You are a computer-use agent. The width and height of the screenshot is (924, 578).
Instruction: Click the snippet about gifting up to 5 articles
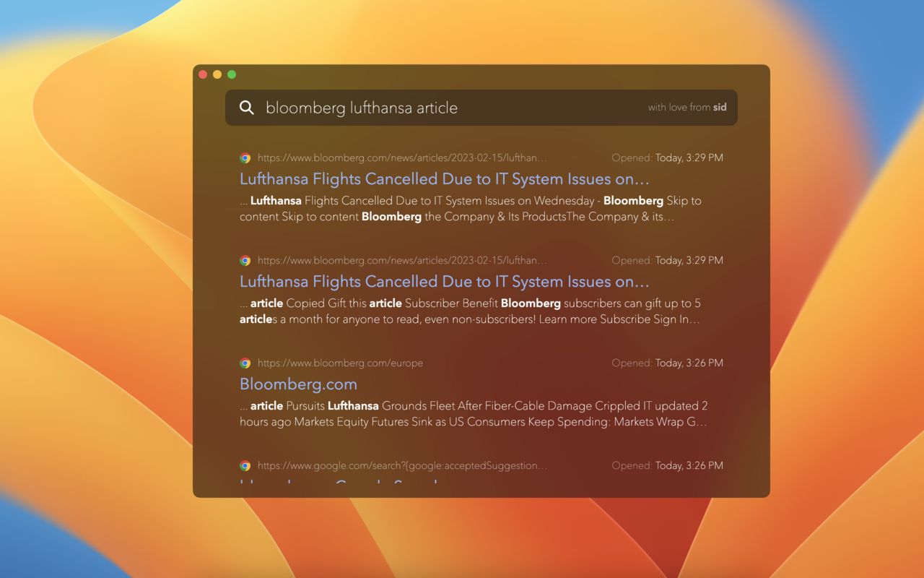coord(471,311)
